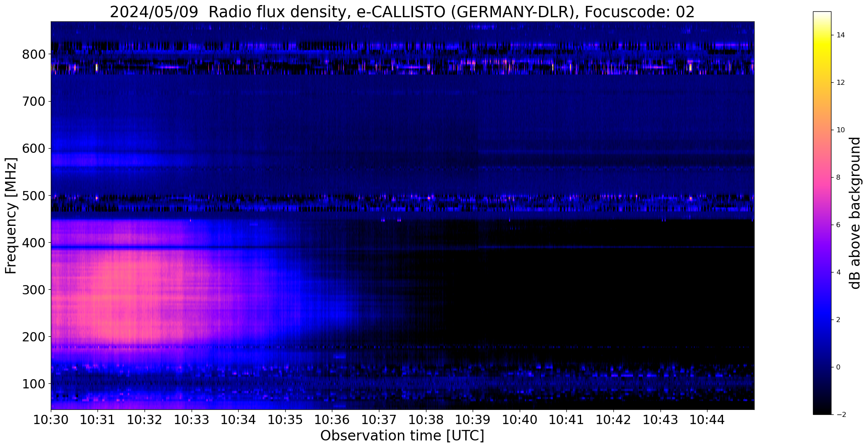
Task: Click the 10:38 time tick label
Action: click(x=426, y=420)
